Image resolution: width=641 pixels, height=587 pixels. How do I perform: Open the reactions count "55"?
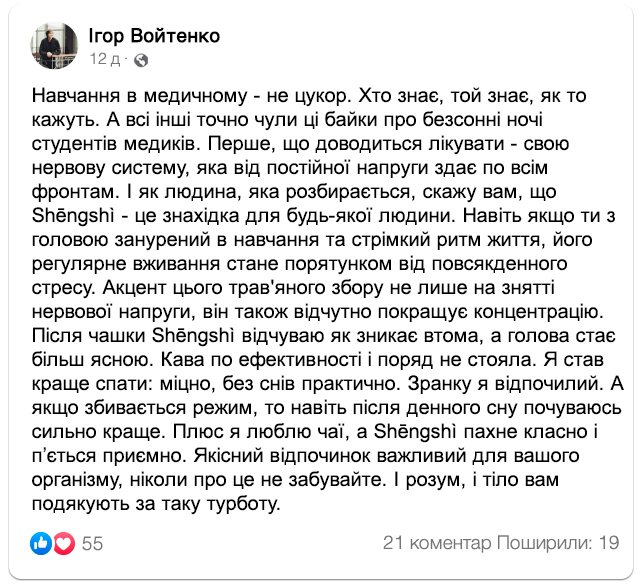pyautogui.click(x=93, y=543)
